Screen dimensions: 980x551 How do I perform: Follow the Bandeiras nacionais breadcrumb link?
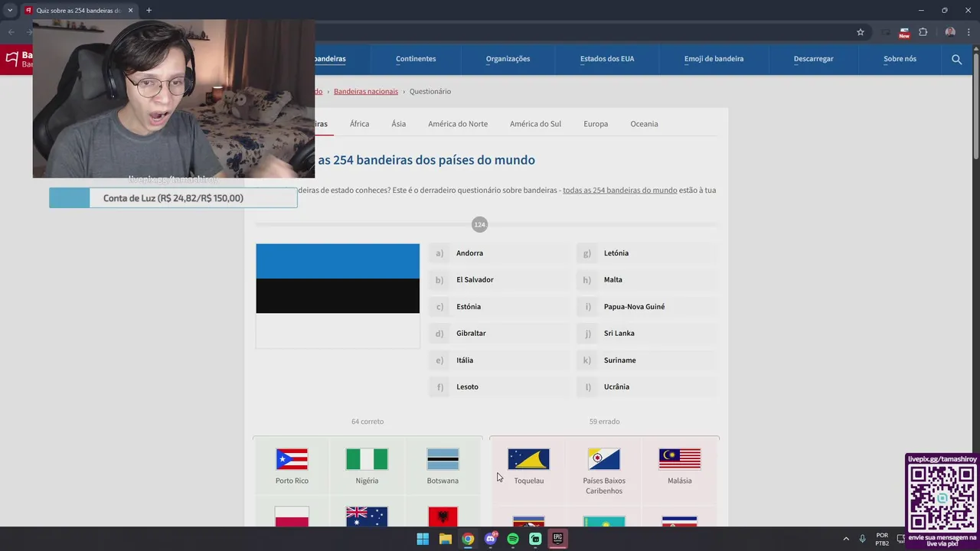(x=366, y=92)
